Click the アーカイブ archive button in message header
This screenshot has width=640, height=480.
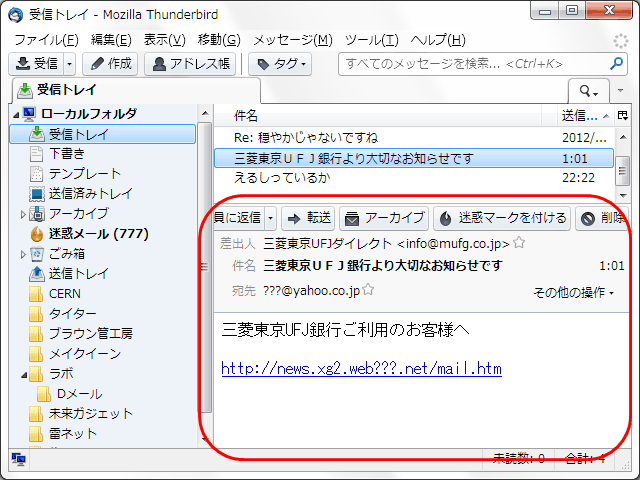click(x=384, y=218)
